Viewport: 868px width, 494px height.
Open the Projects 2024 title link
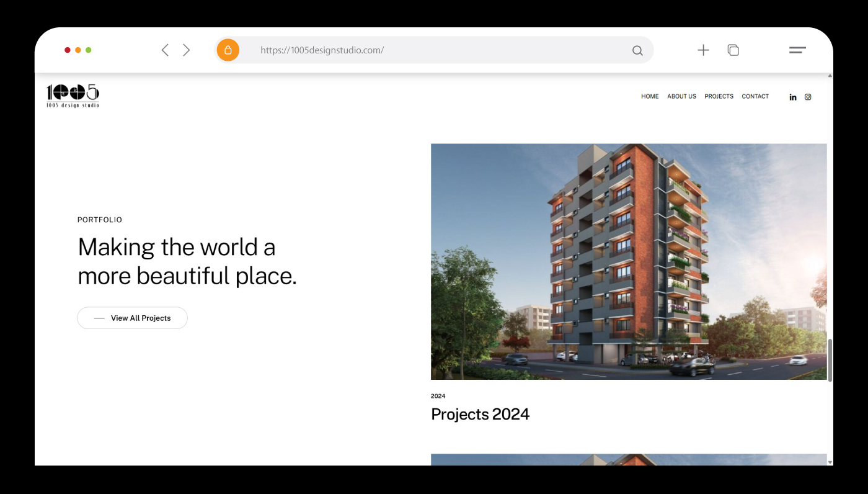(480, 415)
